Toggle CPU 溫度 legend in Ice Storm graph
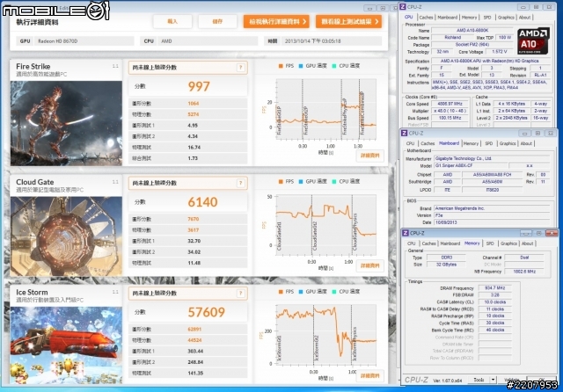Image resolution: width=563 pixels, height=392 pixels. pyautogui.click(x=346, y=292)
